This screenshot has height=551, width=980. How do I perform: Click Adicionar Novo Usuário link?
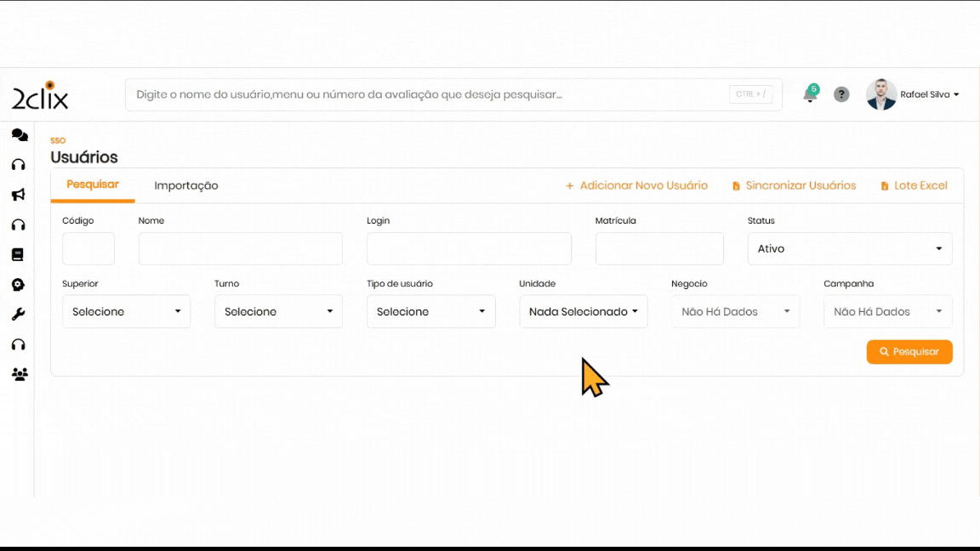point(636,185)
